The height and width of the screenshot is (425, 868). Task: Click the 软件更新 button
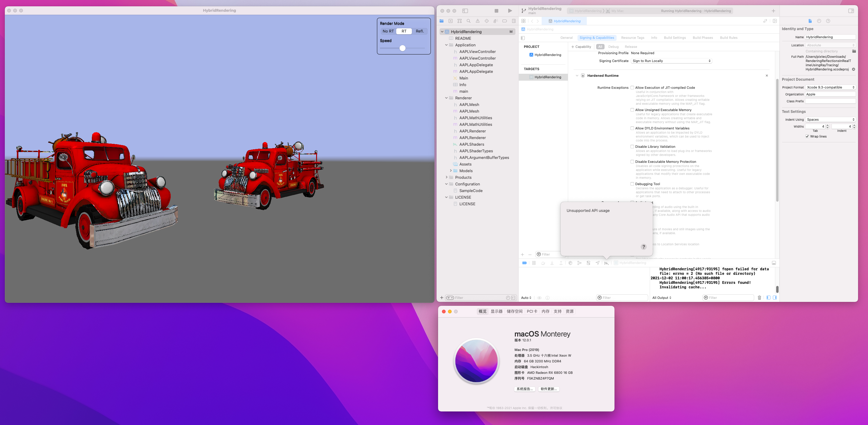(x=549, y=389)
